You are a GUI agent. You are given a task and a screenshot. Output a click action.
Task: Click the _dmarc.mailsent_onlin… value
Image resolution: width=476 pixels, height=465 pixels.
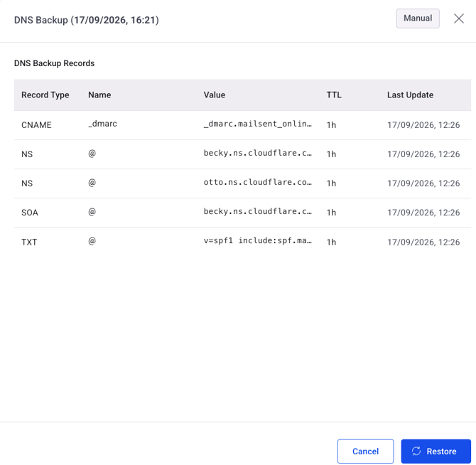click(258, 124)
